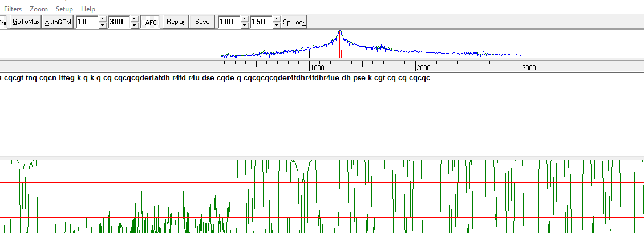Click the field showing 10
Screen dimensions: 644x233
coord(87,22)
